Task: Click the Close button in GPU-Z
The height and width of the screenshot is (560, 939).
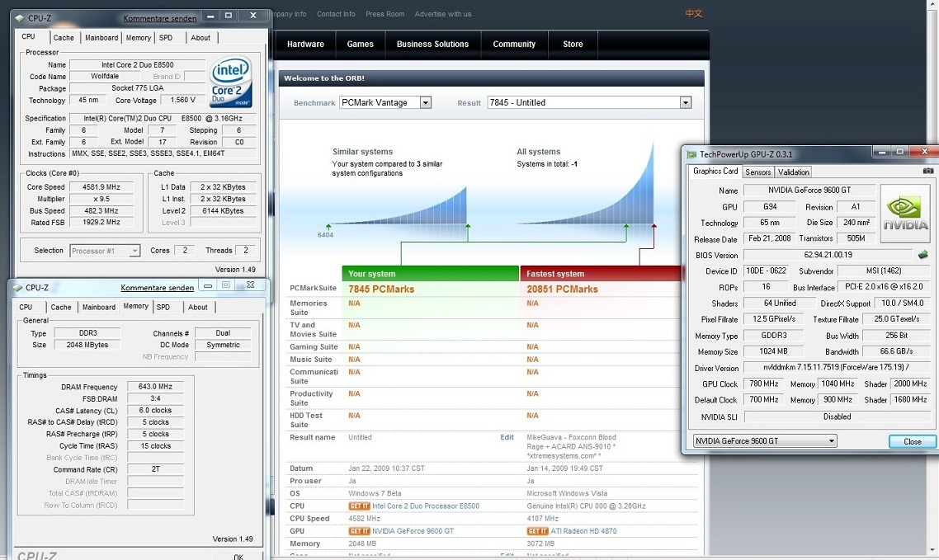Action: 912,441
